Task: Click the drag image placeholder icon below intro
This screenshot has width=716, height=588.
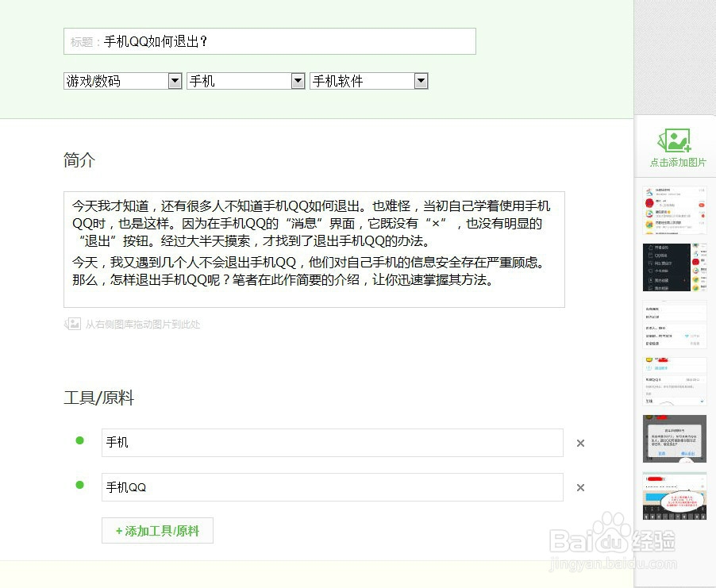Action: point(72,324)
